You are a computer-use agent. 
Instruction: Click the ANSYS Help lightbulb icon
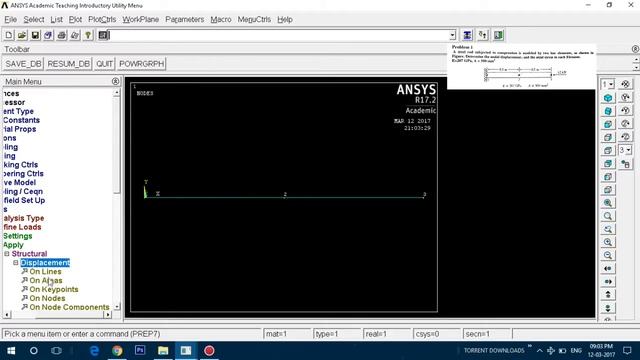pyautogui.click(x=88, y=35)
